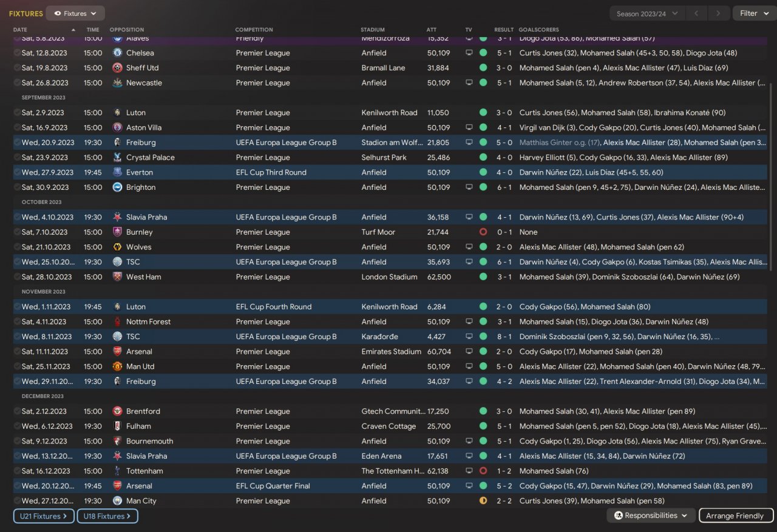This screenshot has width=777, height=532.
Task: Click the Arrange Friendly button
Action: [x=736, y=516]
